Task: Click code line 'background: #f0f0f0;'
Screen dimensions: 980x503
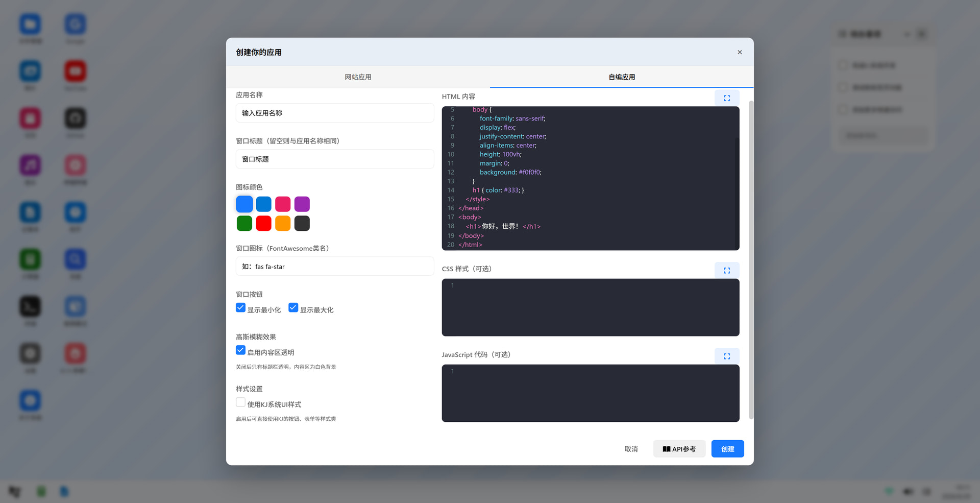Action: pyautogui.click(x=510, y=172)
